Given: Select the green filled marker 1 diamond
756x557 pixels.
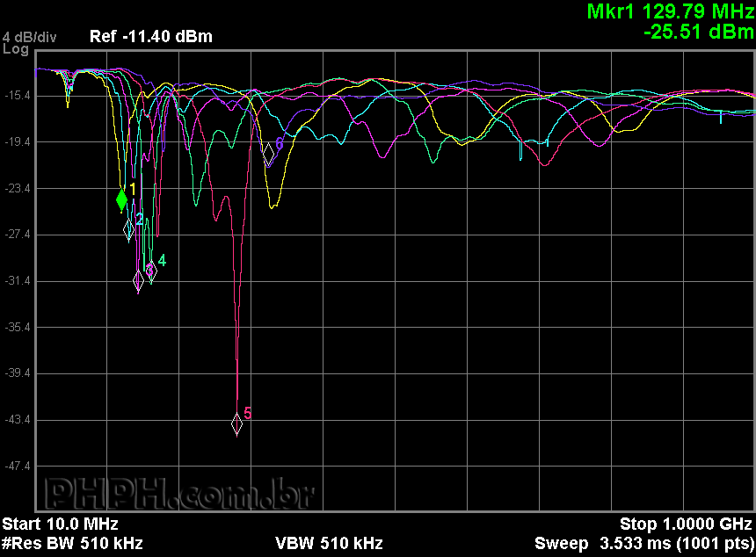Looking at the screenshot, I should coord(122,199).
